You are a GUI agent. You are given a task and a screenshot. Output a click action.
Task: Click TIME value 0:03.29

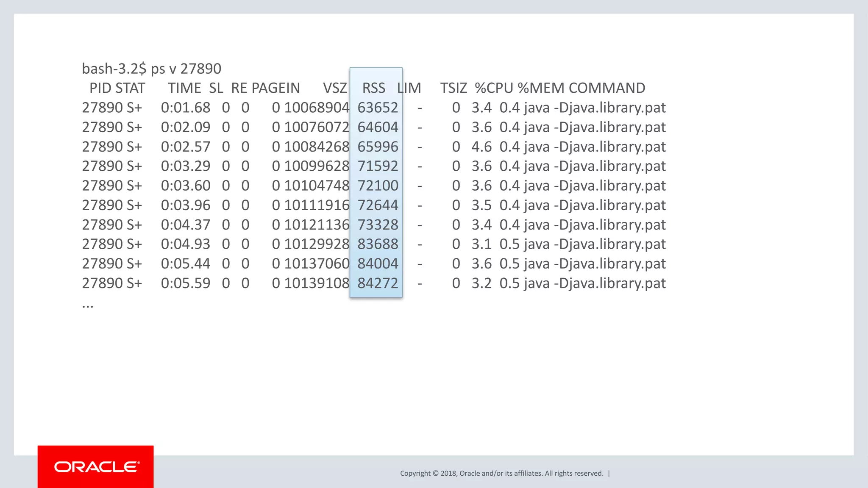[186, 166]
